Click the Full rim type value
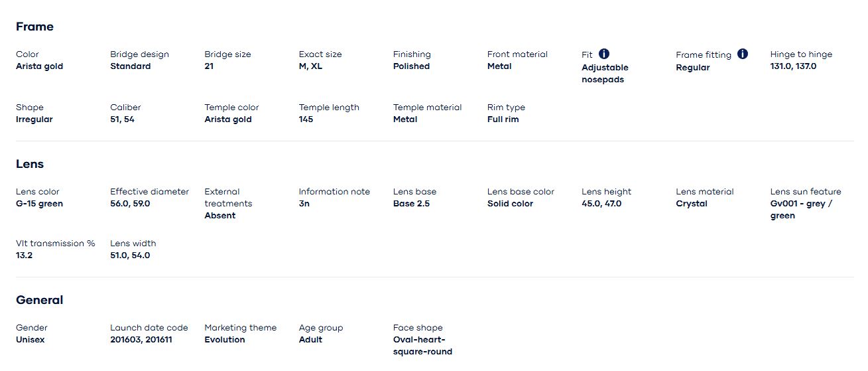The width and height of the screenshot is (868, 371). point(503,119)
